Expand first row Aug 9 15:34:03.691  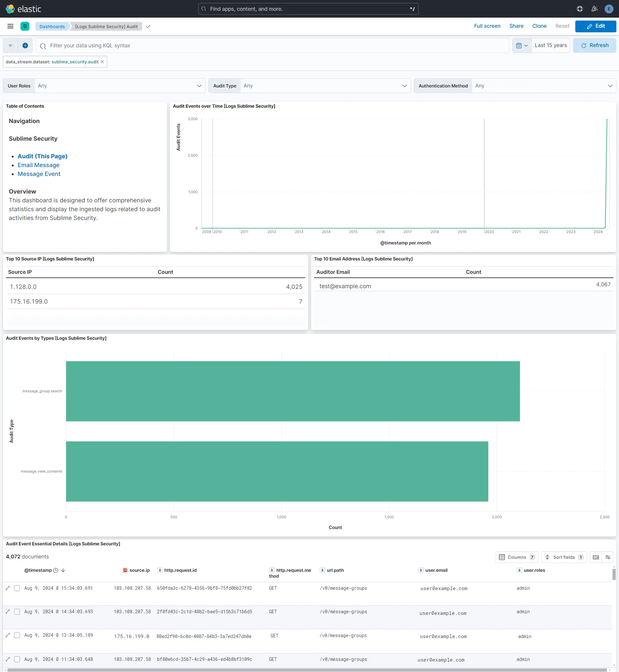point(8,588)
